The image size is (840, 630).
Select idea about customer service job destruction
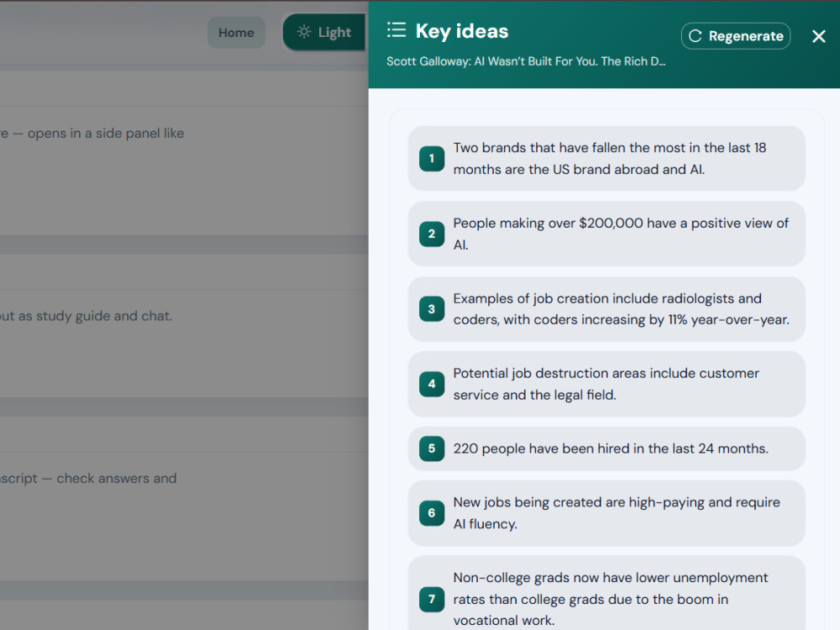606,384
